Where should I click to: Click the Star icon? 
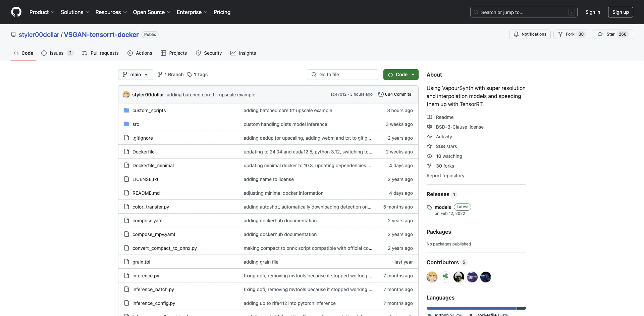(x=600, y=34)
